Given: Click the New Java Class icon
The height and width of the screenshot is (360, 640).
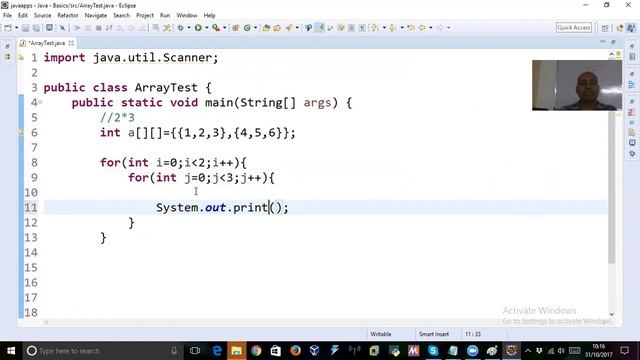Looking at the screenshot, I should 247,28.
